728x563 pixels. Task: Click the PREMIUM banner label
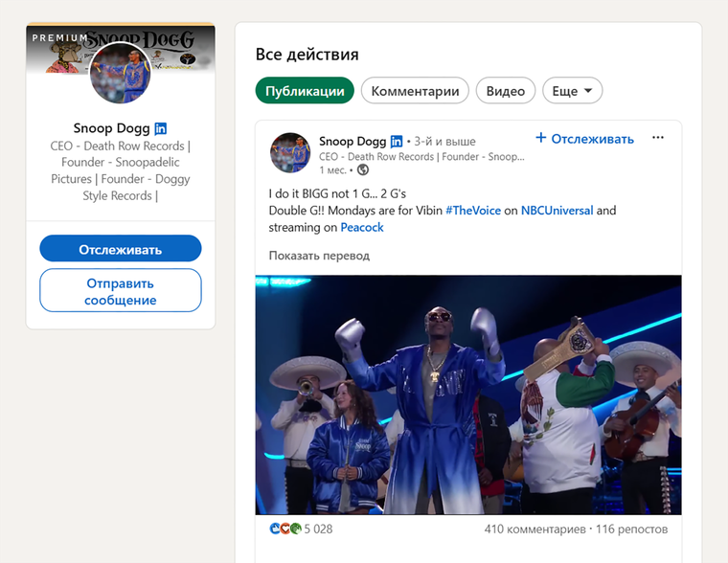[60, 37]
